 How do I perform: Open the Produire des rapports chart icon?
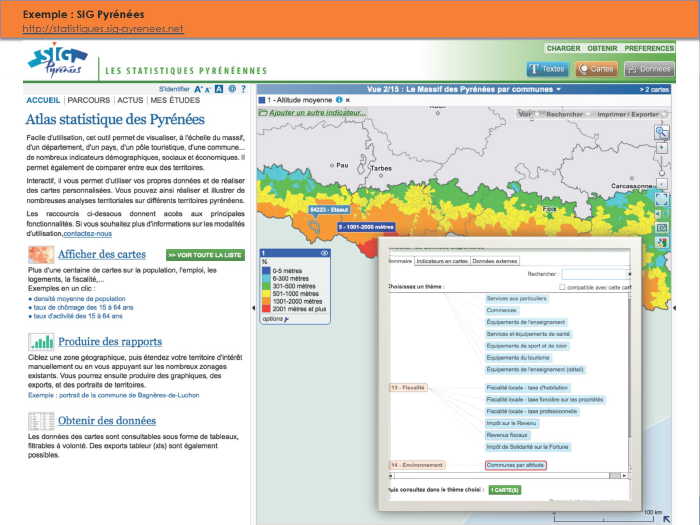[41, 342]
